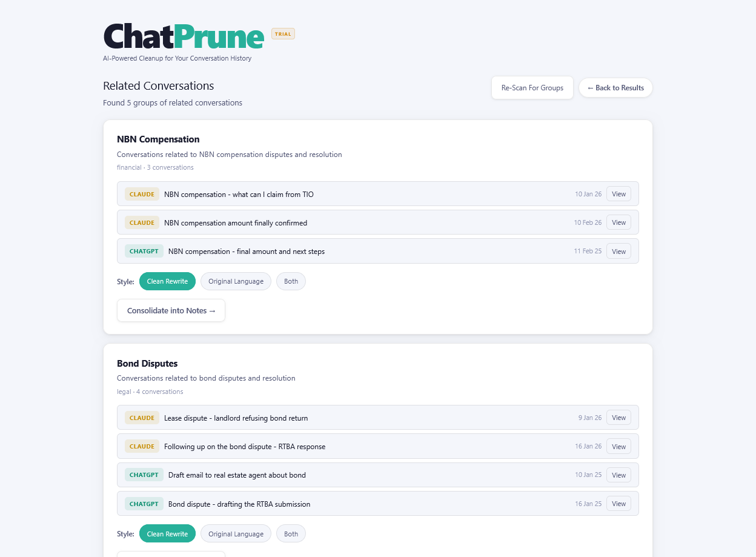Select Both style for NBN Compensation
This screenshot has width=756, height=557.
tap(291, 281)
